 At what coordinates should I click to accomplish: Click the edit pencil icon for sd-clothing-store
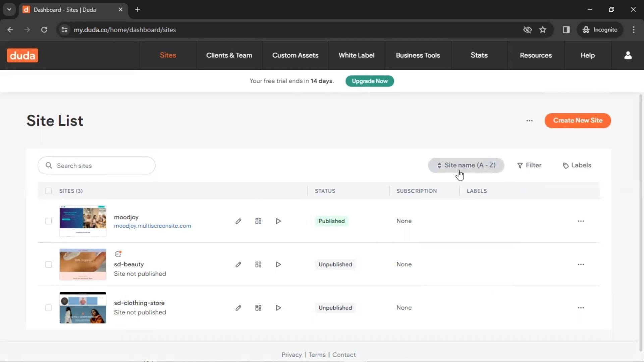tap(238, 308)
